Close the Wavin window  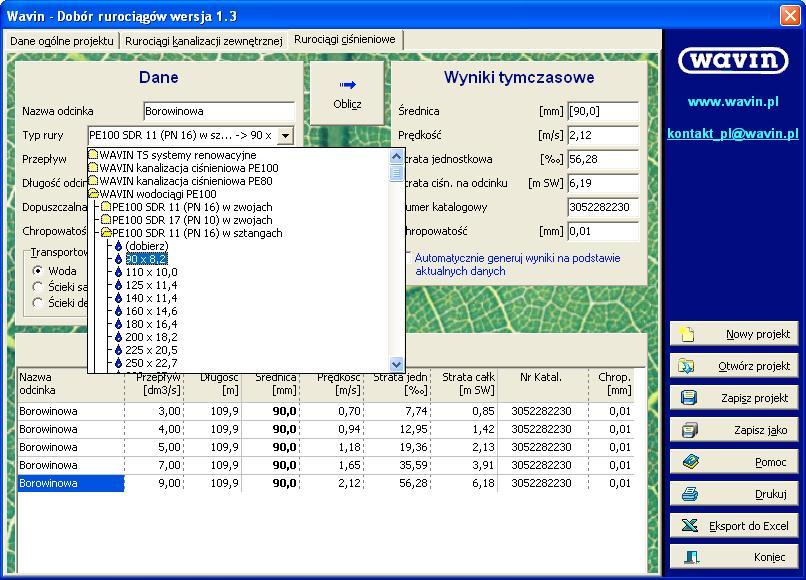coord(790,15)
